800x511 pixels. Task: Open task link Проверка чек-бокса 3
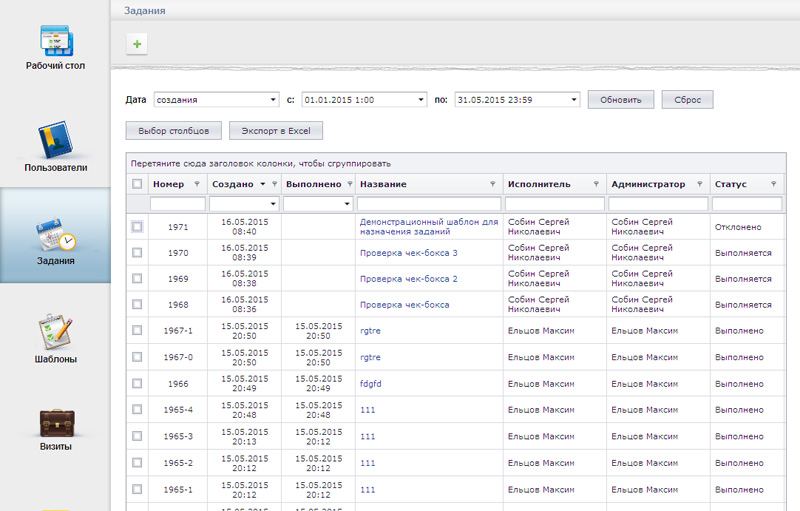[408, 253]
